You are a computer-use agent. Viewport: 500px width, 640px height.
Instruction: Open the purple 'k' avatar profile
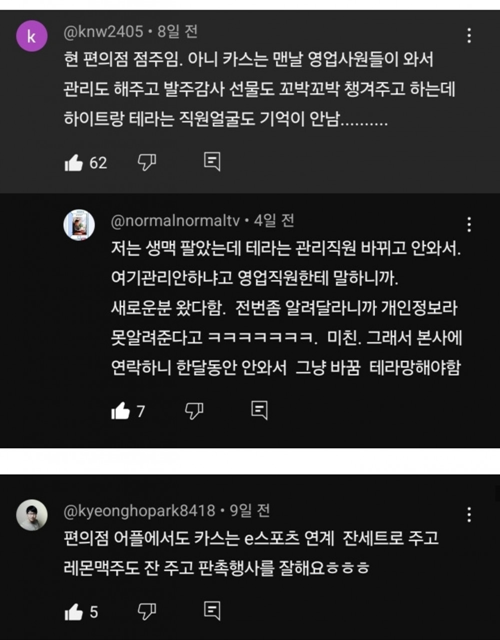pyautogui.click(x=32, y=36)
